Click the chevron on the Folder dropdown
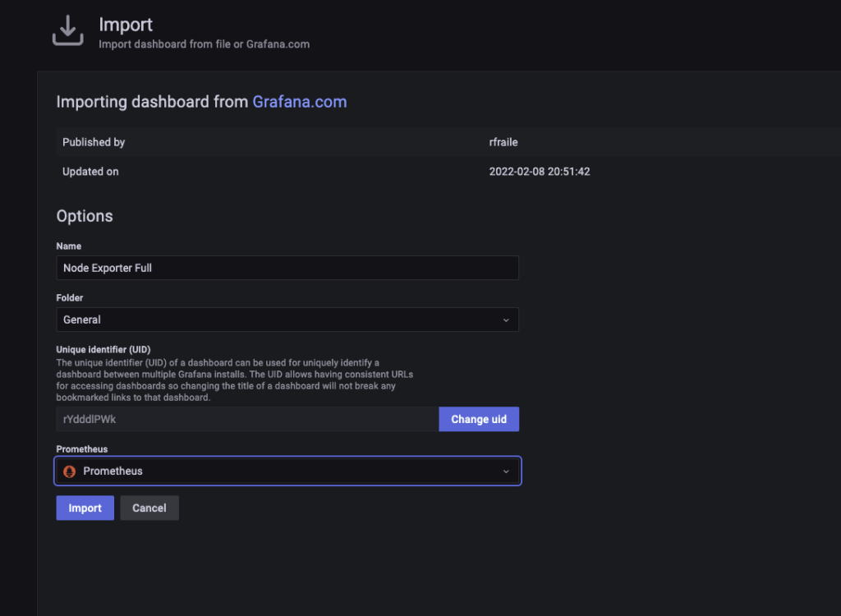The height and width of the screenshot is (616, 841). pos(508,319)
